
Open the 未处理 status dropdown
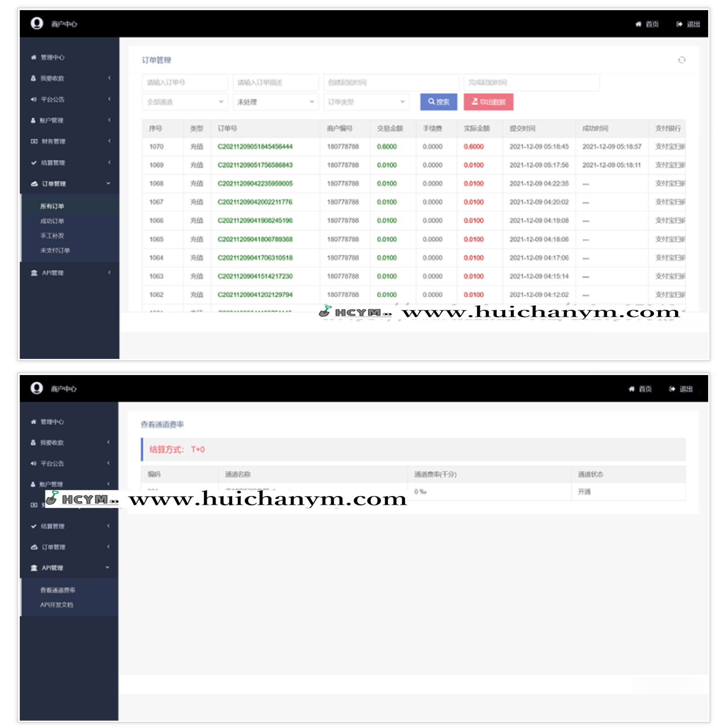[275, 102]
